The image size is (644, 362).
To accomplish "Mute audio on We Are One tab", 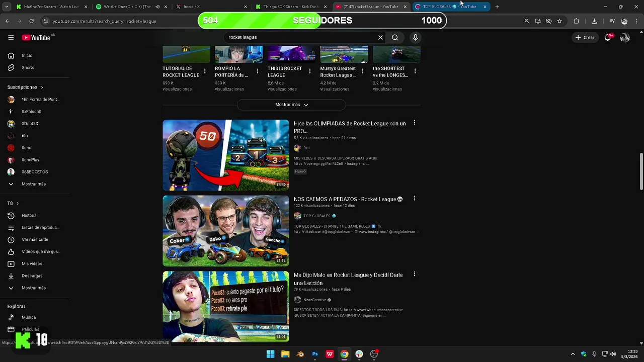I will point(157,7).
